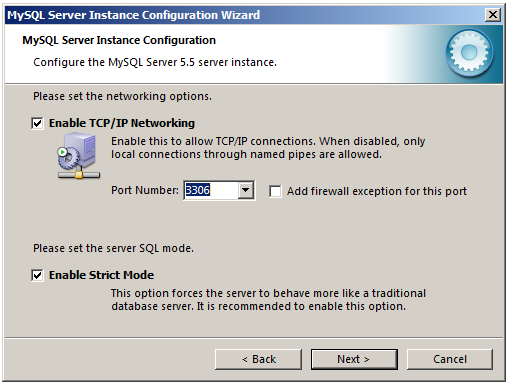Go to the Next wizard page
The height and width of the screenshot is (383, 508).
(x=354, y=359)
